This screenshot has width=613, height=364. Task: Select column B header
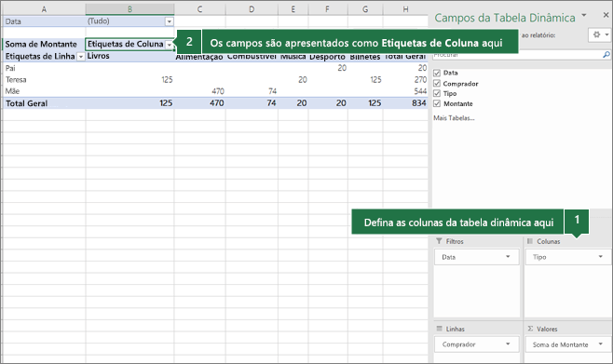point(129,9)
